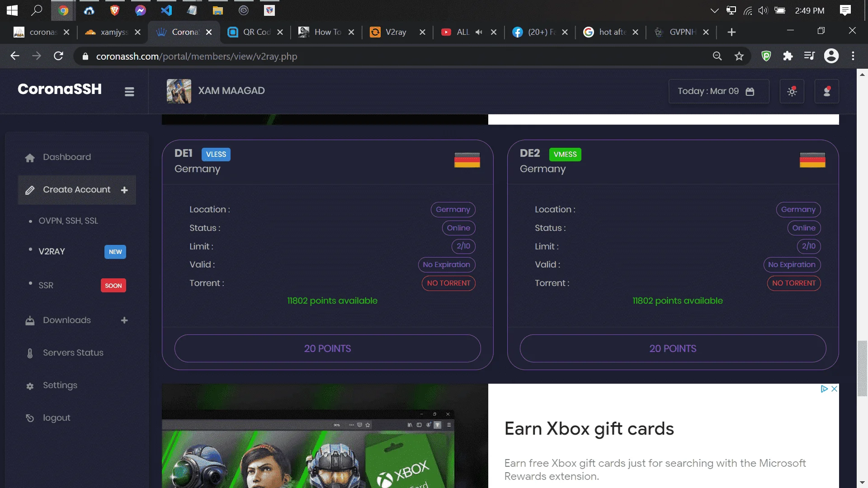Click the German flag on DE2 card
Viewport: 868px width, 488px height.
coord(812,160)
